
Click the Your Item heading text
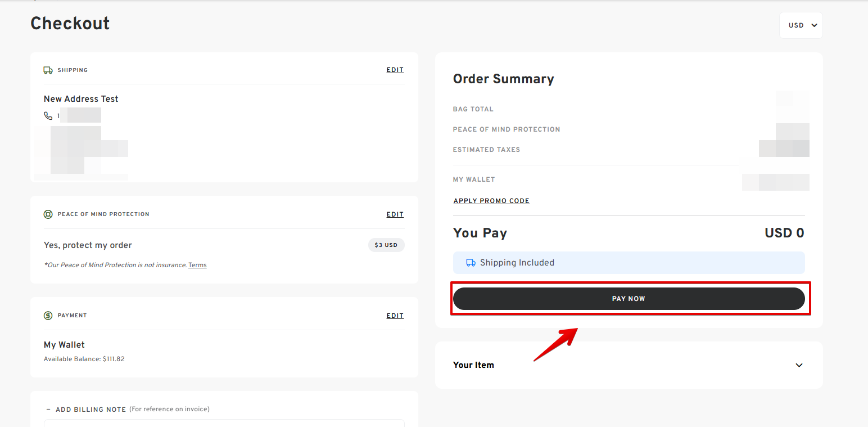coord(473,365)
